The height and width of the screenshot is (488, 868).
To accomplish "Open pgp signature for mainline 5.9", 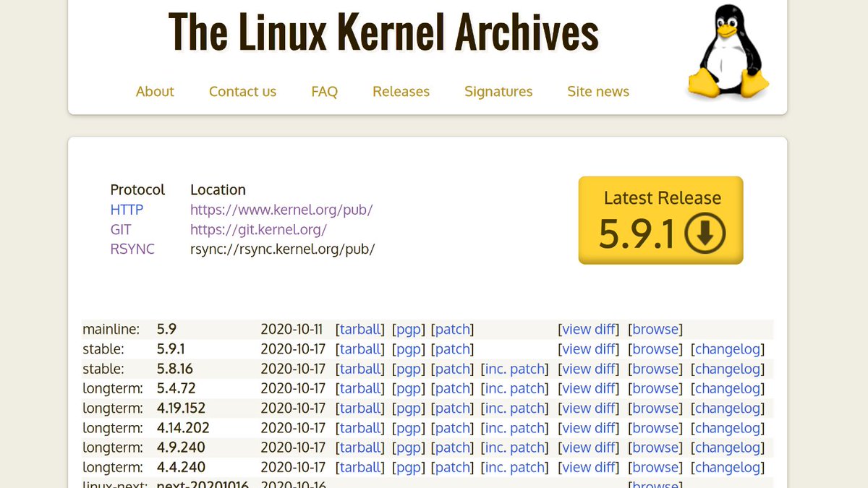I will [x=409, y=329].
